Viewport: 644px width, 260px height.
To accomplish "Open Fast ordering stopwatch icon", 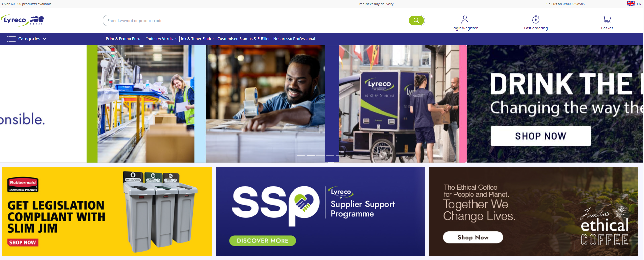I will [536, 19].
